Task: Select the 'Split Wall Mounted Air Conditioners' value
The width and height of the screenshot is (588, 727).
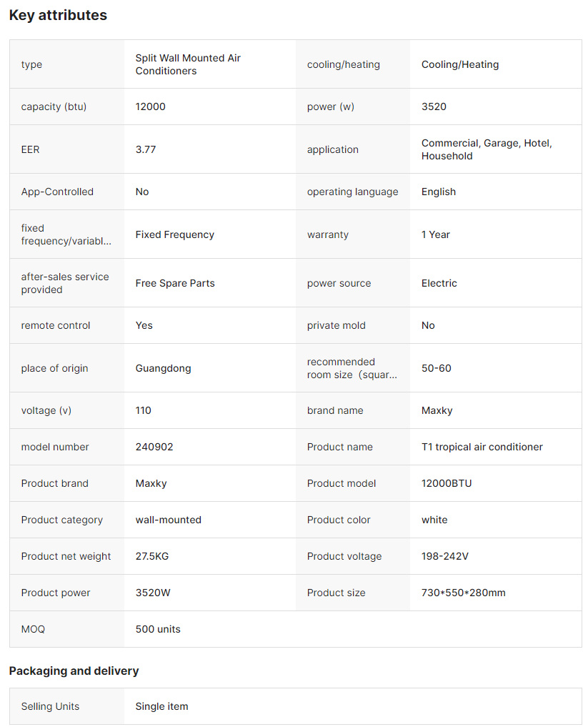Action: [188, 64]
